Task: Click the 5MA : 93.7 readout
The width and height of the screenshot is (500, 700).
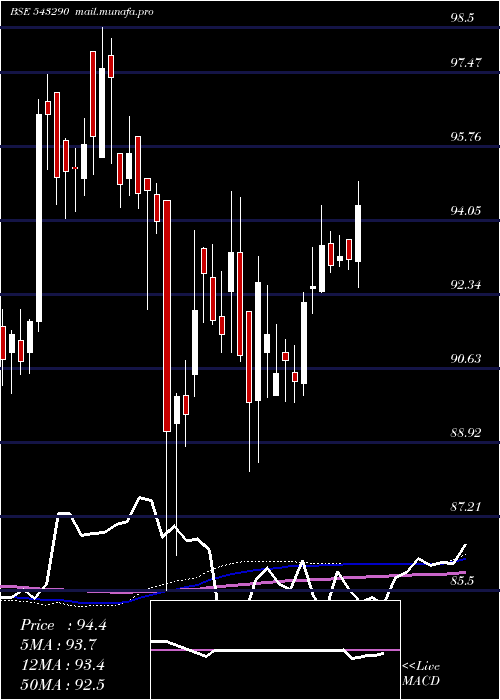Action: point(58,645)
